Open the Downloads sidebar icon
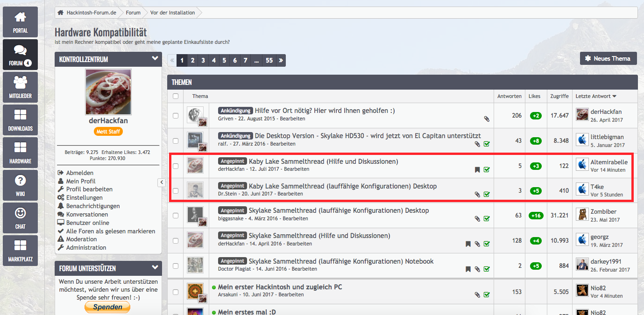Viewport: 644px width, 315px height. click(20, 120)
